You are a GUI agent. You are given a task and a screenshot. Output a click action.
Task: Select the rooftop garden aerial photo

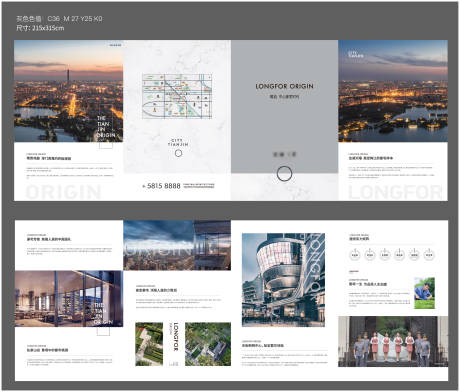208,344
